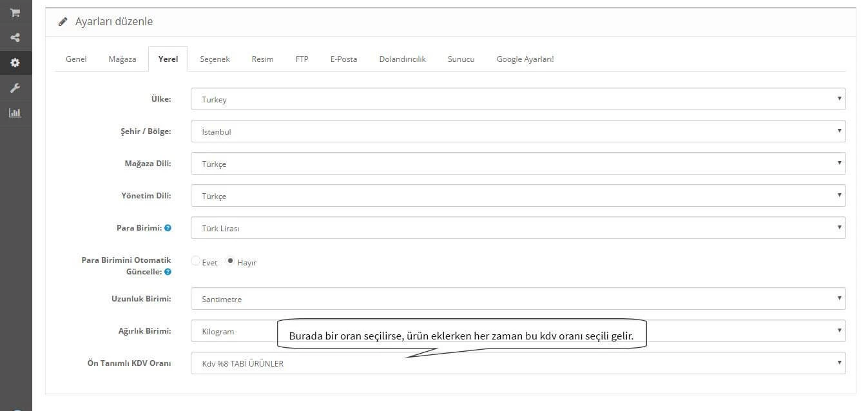Viewport: 868px width, 411px height.
Task: Expand the Uzunluk Birimi selector showing Santimetre
Action: coord(518,298)
